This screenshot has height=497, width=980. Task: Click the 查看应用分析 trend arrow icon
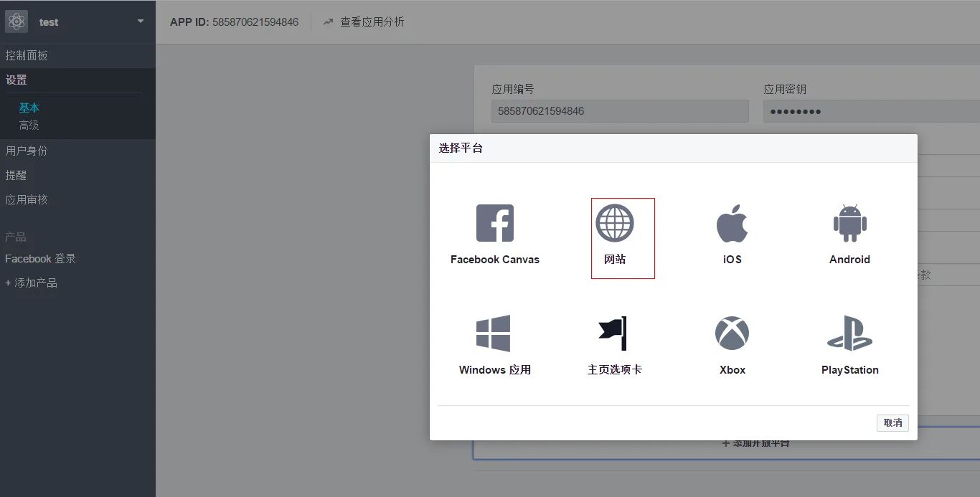click(329, 22)
